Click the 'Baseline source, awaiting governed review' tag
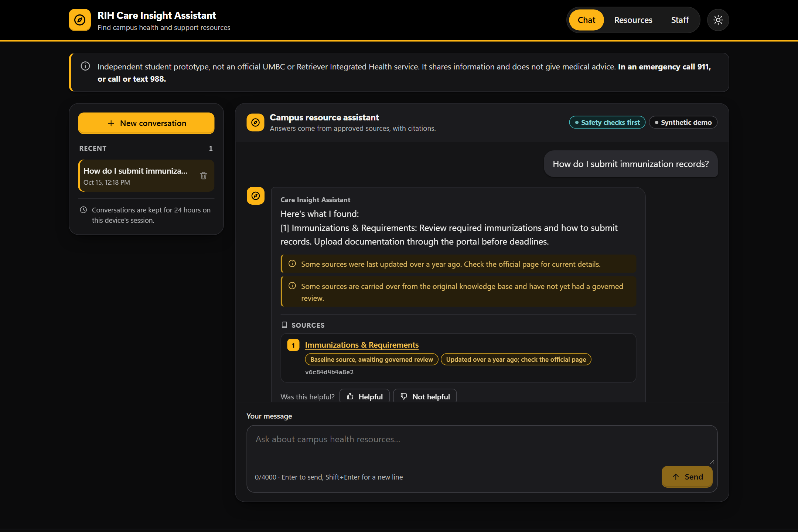 (x=372, y=359)
